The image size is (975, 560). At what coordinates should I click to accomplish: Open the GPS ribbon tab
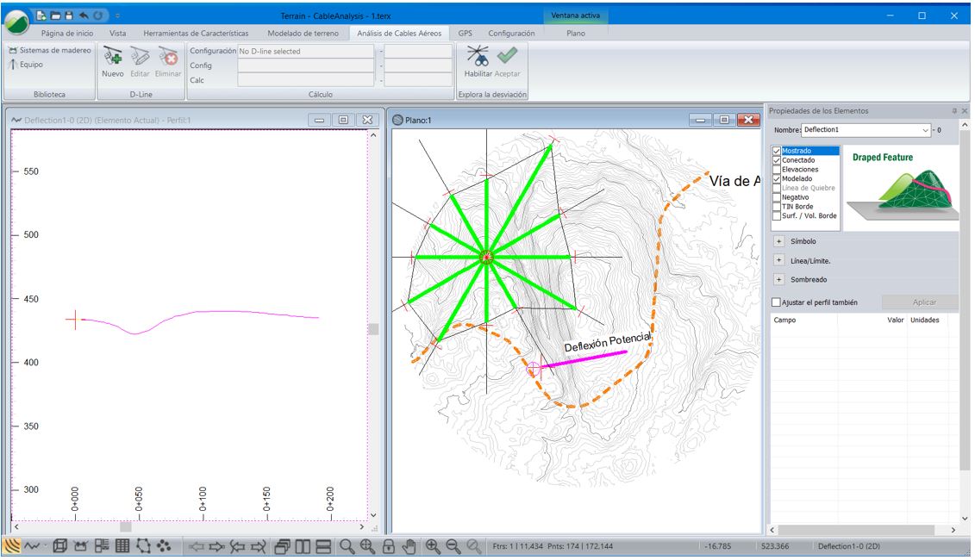click(x=465, y=34)
